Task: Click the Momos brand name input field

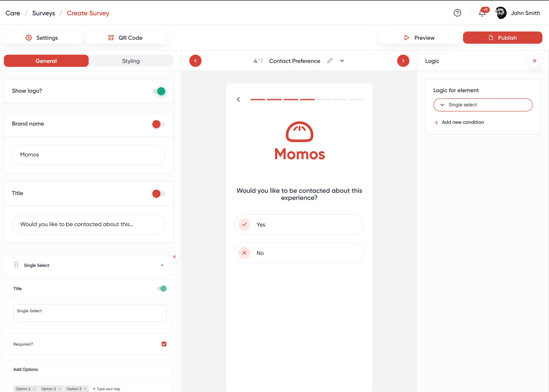Action: 88,155
